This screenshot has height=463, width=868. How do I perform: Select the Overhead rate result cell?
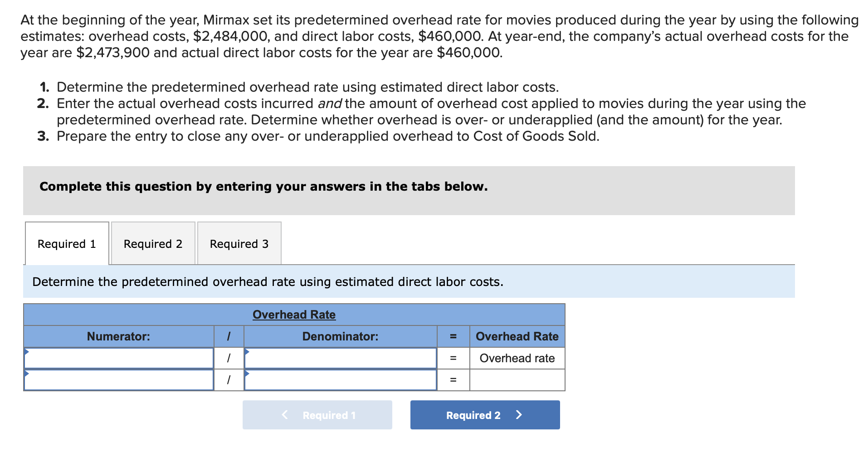click(517, 359)
